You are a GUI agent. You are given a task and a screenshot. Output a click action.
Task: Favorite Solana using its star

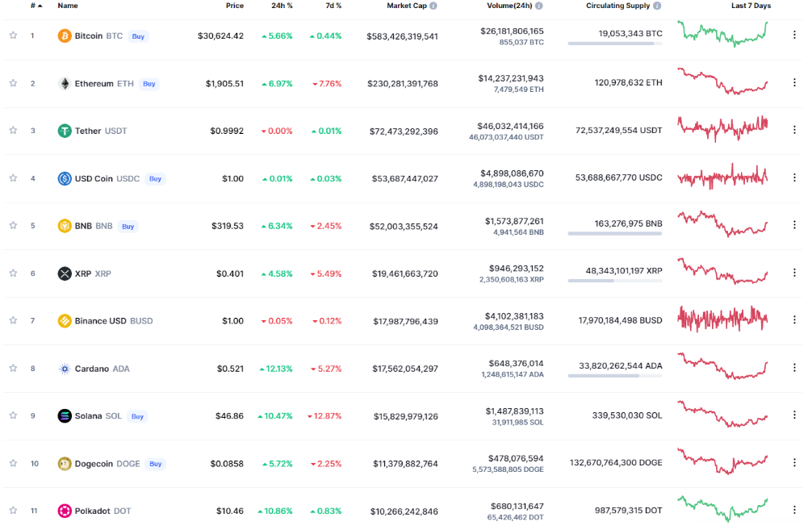pos(14,415)
